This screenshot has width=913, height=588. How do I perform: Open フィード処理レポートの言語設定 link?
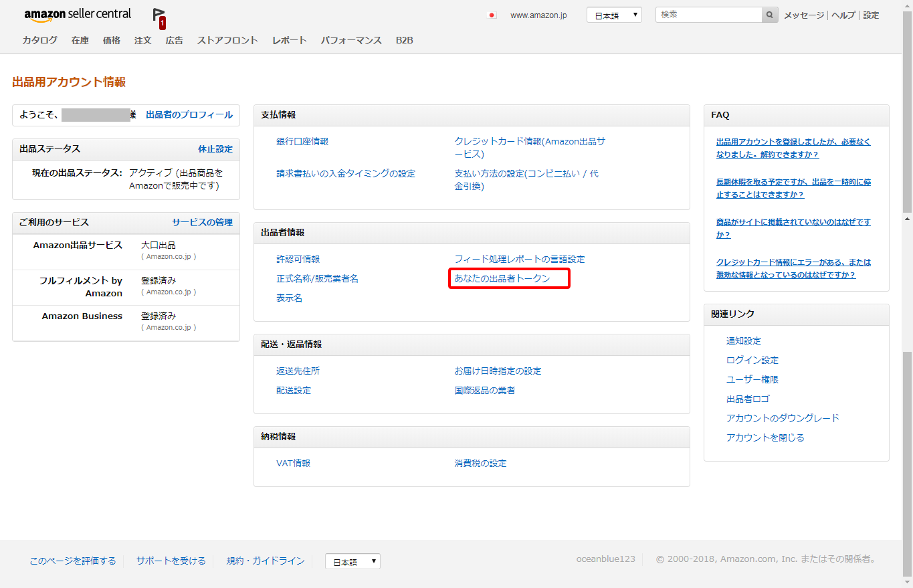520,259
